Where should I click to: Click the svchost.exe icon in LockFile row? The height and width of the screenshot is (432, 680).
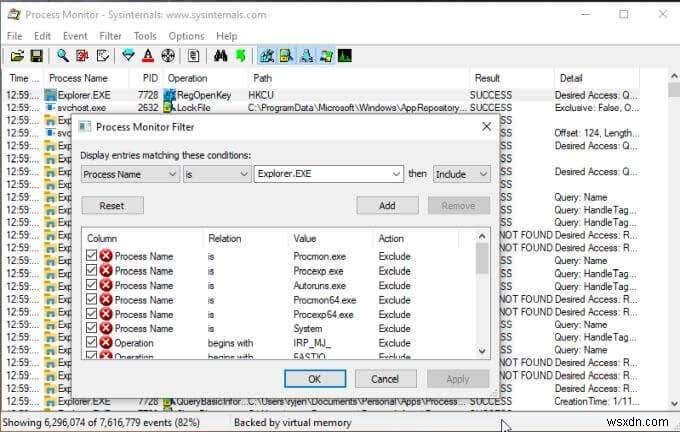[x=51, y=107]
